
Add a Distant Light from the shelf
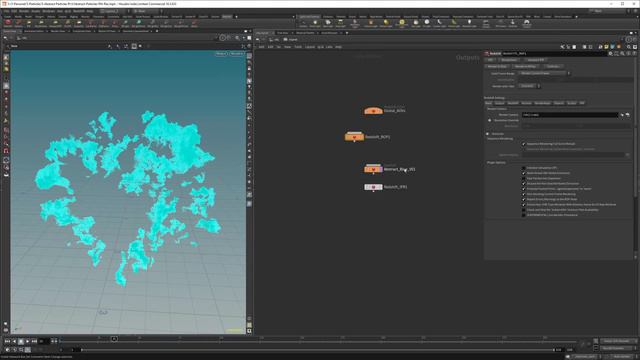point(386,23)
